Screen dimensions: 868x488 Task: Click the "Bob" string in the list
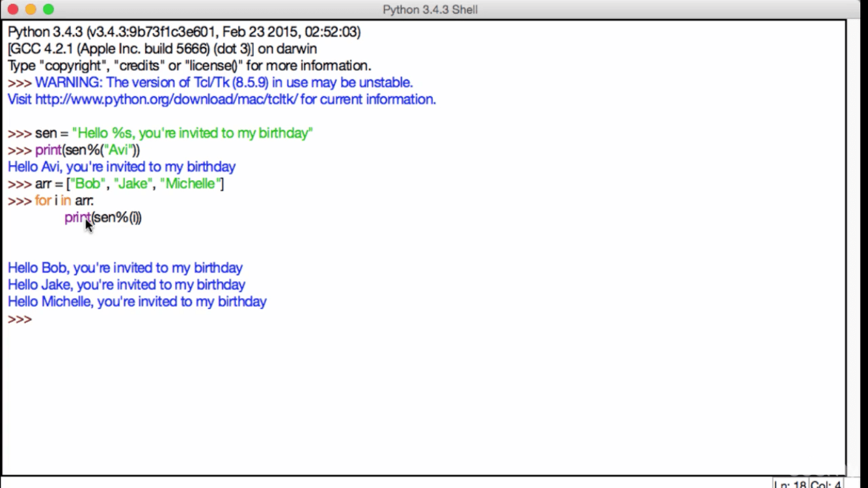click(x=88, y=183)
